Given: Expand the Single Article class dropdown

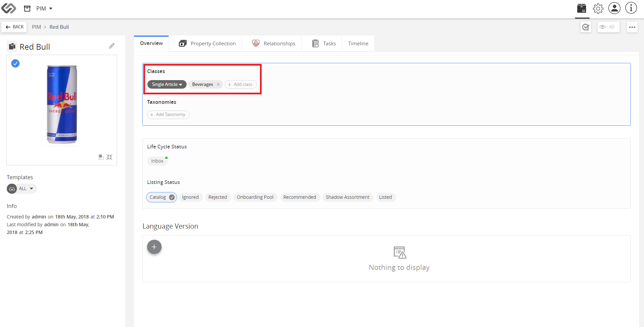Looking at the screenshot, I should pos(167,85).
